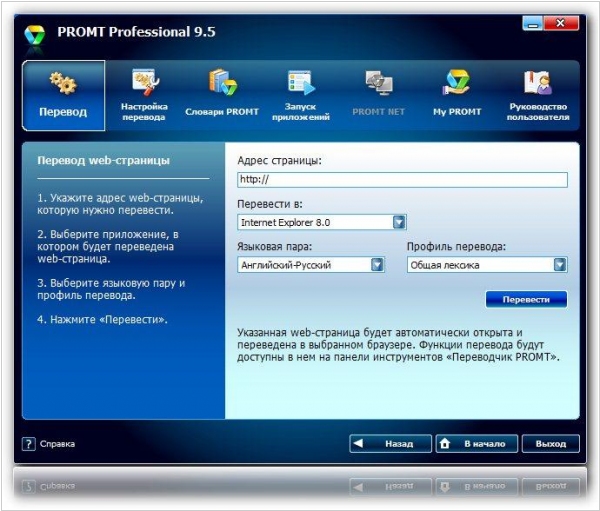
Task: Click the PROMT Professional 9.5 title text
Action: pos(136,32)
